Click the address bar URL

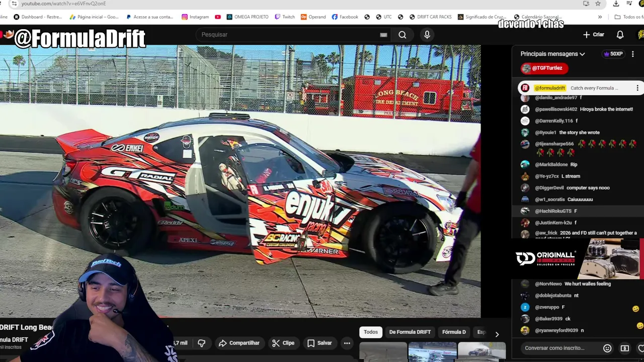pos(63,4)
